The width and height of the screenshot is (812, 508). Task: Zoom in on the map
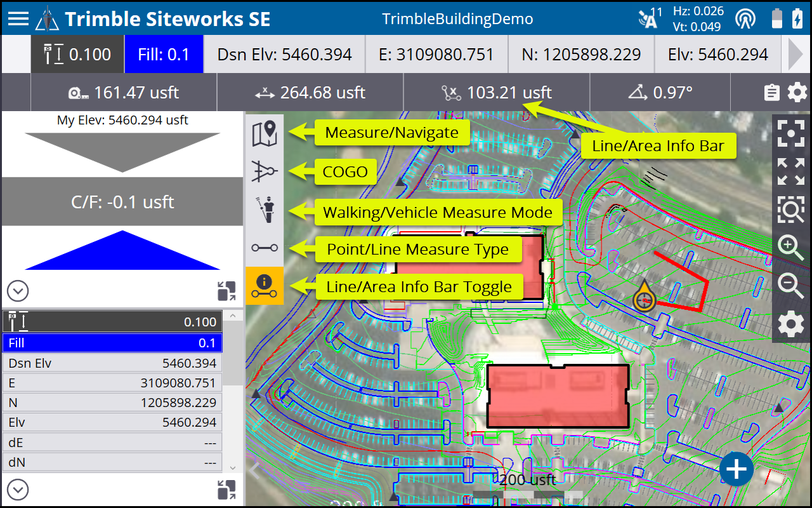click(x=791, y=248)
